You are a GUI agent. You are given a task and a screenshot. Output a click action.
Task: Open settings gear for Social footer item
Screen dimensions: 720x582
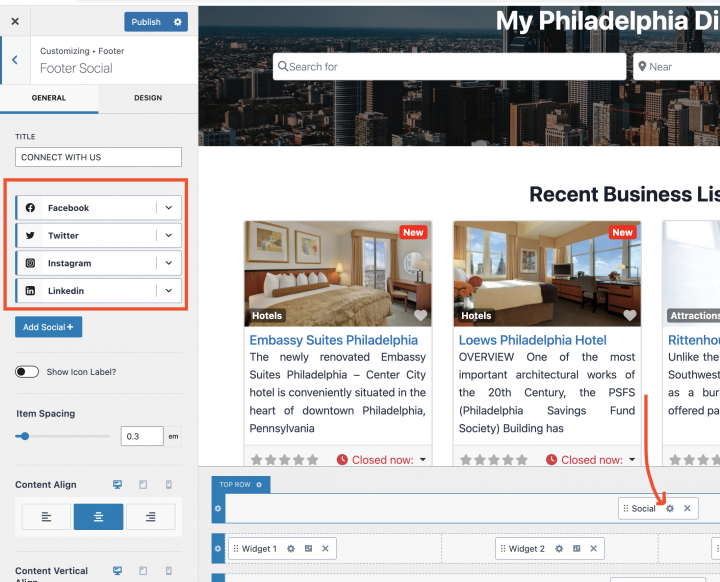[x=670, y=508]
